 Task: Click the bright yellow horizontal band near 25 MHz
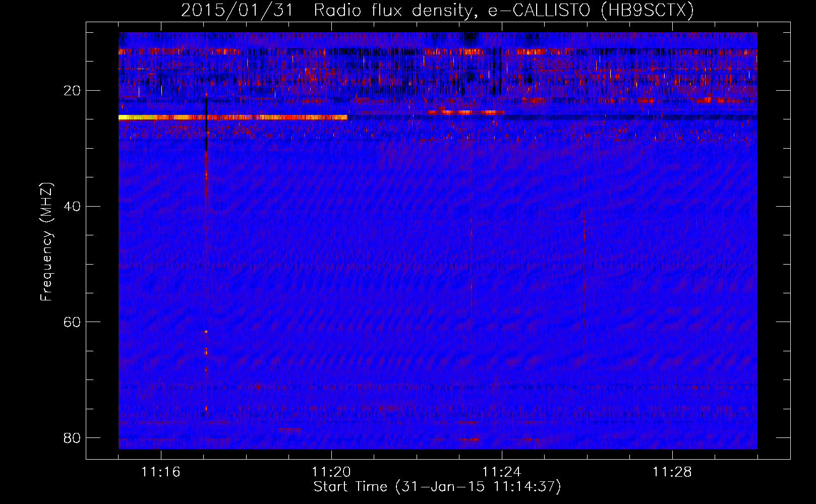[x=232, y=117]
